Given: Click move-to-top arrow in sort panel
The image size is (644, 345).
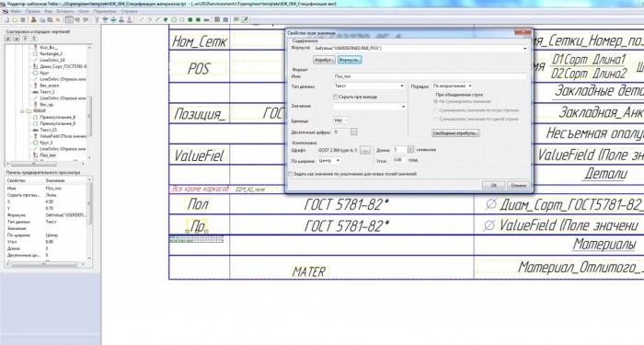Looking at the screenshot, I should point(25,39).
